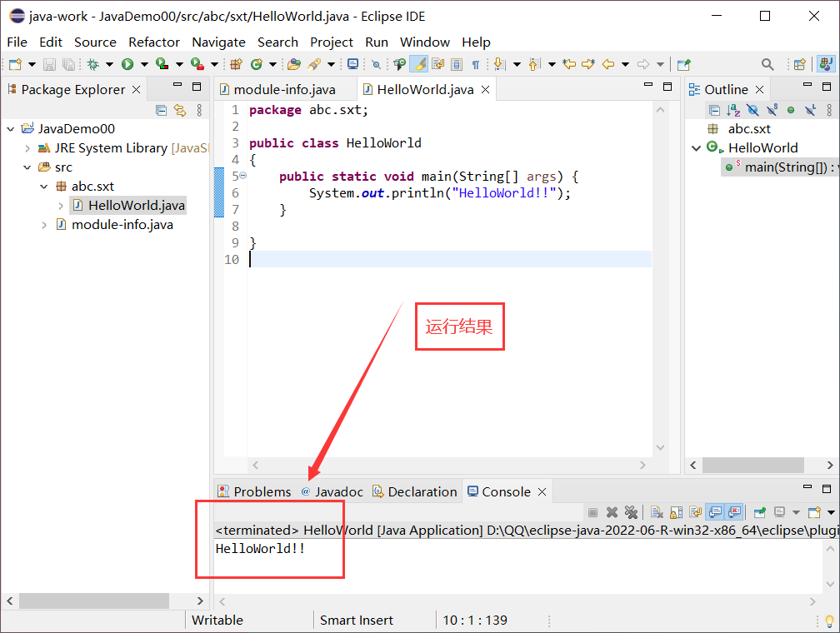Screen dimensions: 840x633
Task: Open the Refactor menu
Action: click(153, 42)
